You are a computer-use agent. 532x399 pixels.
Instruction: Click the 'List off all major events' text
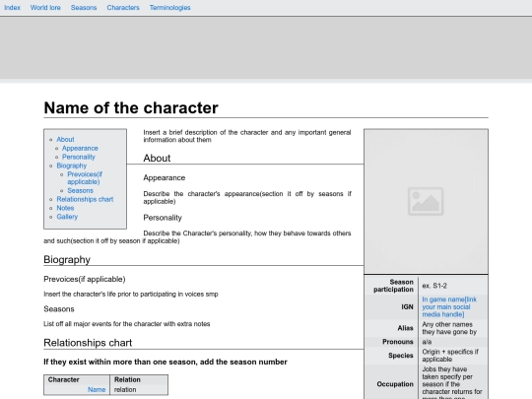pyautogui.click(x=126, y=324)
